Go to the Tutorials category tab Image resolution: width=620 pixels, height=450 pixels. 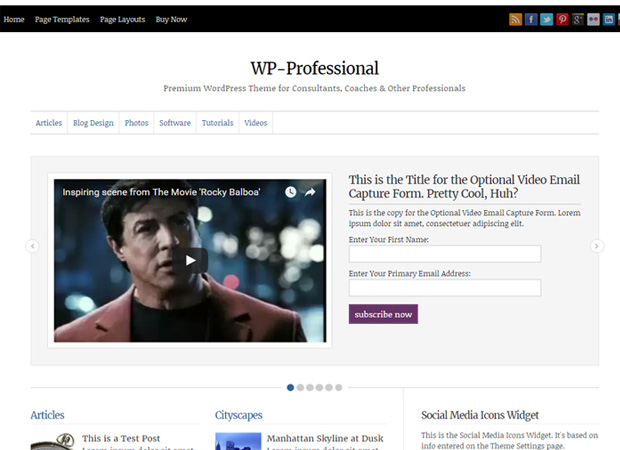pos(217,123)
